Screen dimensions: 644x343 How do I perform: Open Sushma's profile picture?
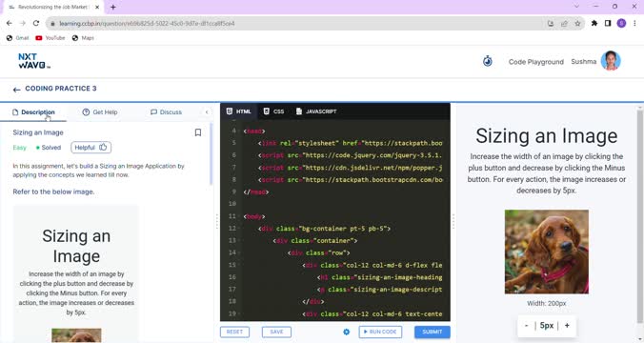click(x=611, y=61)
